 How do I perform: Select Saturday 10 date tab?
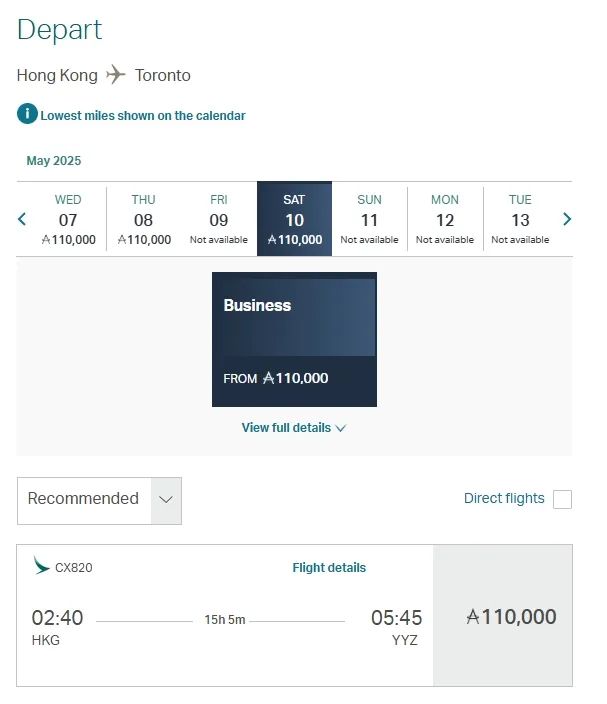tap(295, 219)
